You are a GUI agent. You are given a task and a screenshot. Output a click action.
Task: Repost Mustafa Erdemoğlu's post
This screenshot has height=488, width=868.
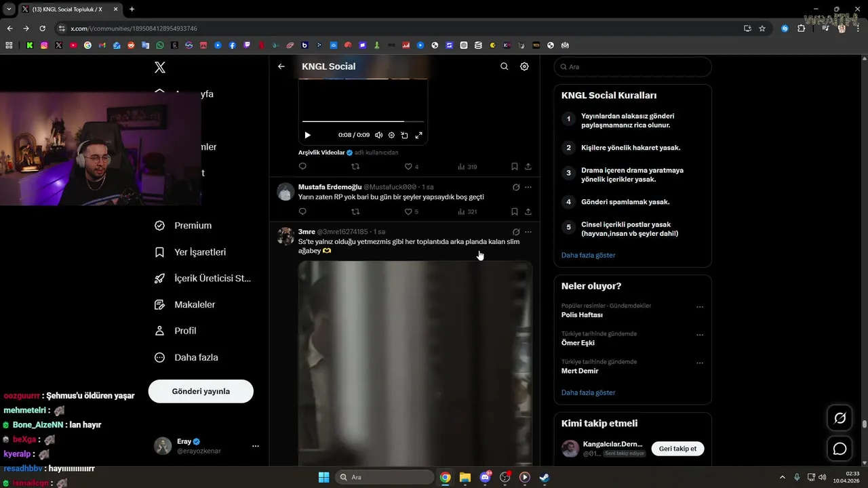(x=355, y=211)
